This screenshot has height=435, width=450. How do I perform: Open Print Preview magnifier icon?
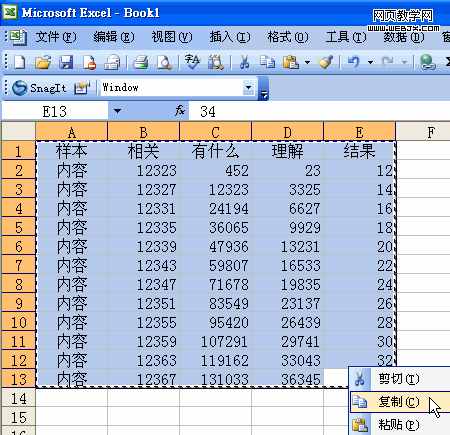point(164,62)
